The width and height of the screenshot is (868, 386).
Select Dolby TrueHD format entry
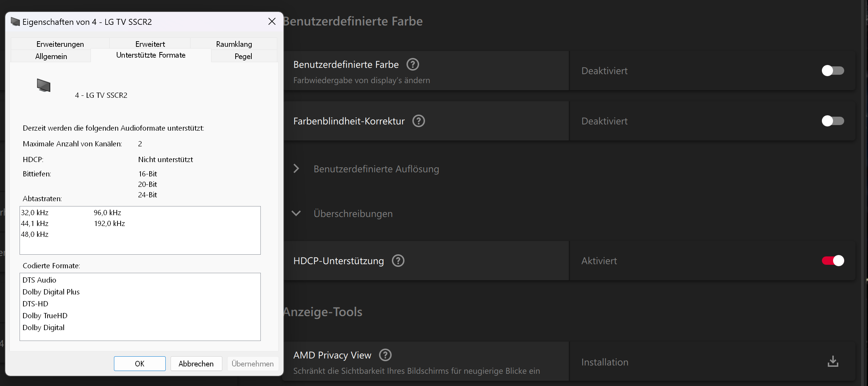tap(45, 315)
